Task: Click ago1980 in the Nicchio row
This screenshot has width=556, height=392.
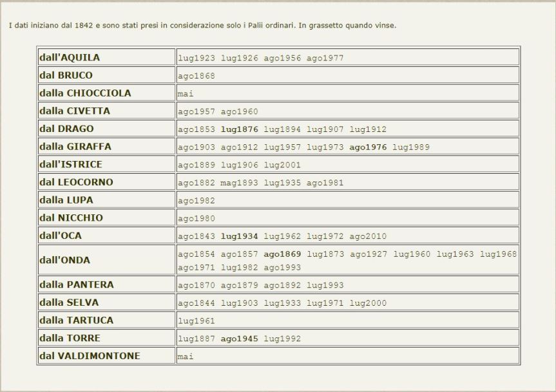Action: click(197, 219)
